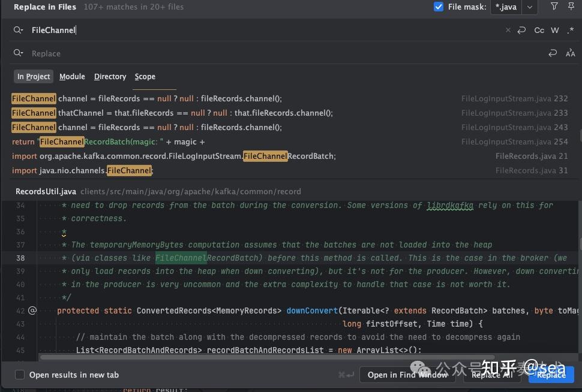Check Open results in new tab
This screenshot has width=582, height=392.
point(20,375)
